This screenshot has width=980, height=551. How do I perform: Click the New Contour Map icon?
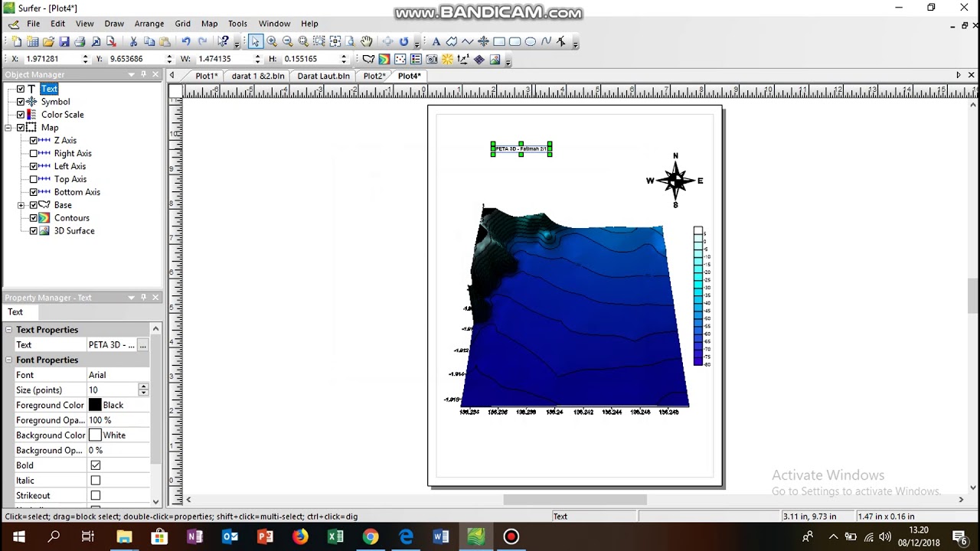[x=384, y=59]
